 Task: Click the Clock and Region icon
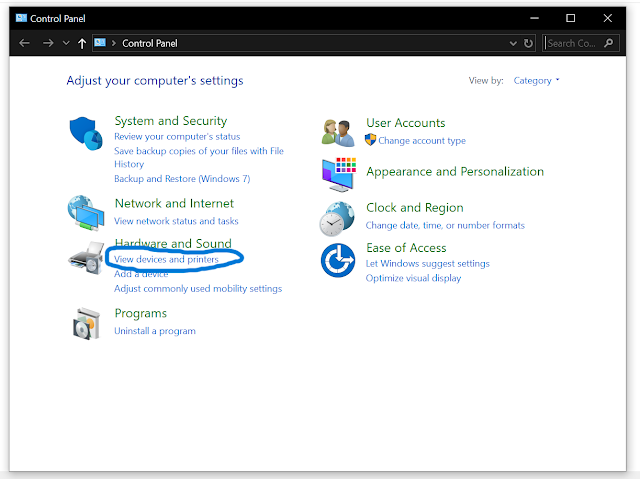click(x=337, y=219)
